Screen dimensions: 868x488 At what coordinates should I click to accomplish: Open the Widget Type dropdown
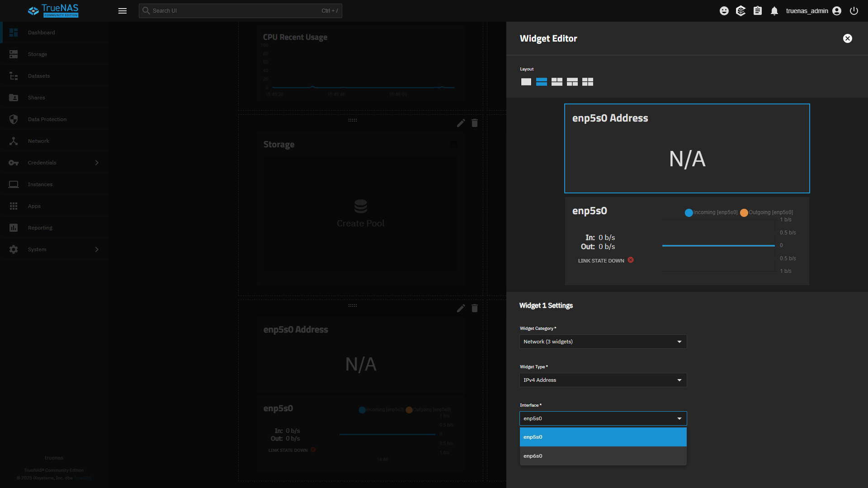[x=603, y=380]
